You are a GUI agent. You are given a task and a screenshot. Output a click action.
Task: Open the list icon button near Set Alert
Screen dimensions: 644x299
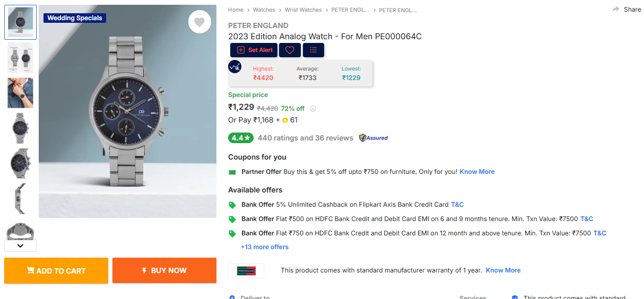click(x=314, y=50)
